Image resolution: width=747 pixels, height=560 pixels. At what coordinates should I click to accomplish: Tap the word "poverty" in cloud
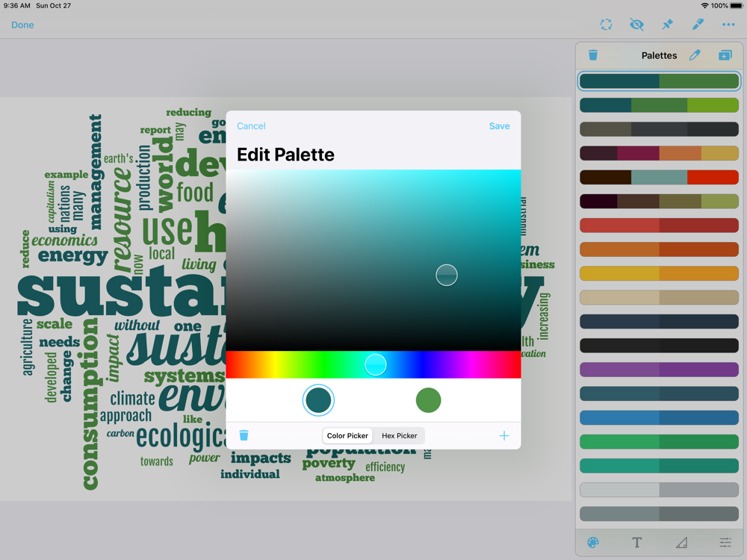[x=329, y=464]
